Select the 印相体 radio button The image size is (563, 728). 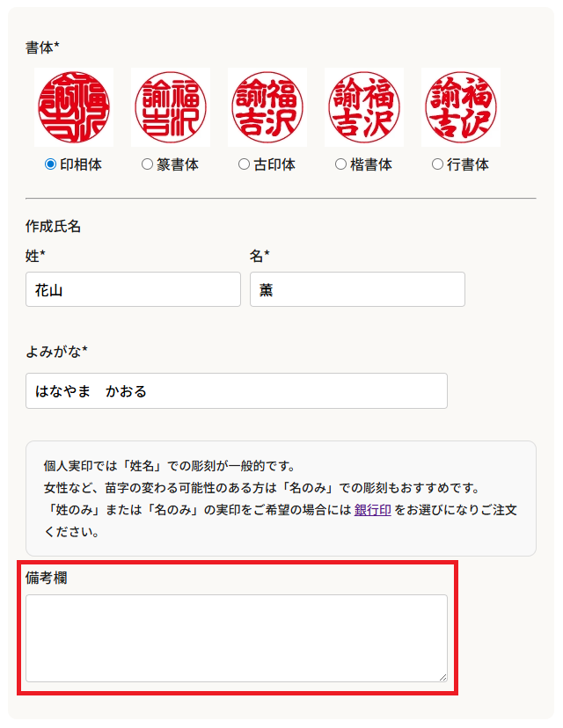pos(50,164)
